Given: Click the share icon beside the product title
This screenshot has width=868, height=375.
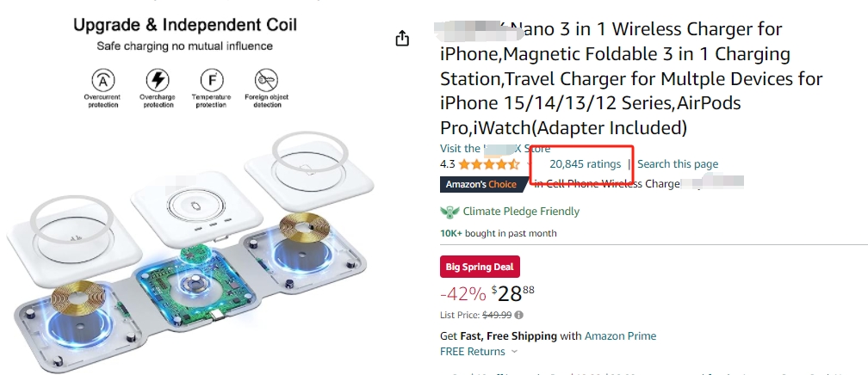Looking at the screenshot, I should point(402,39).
